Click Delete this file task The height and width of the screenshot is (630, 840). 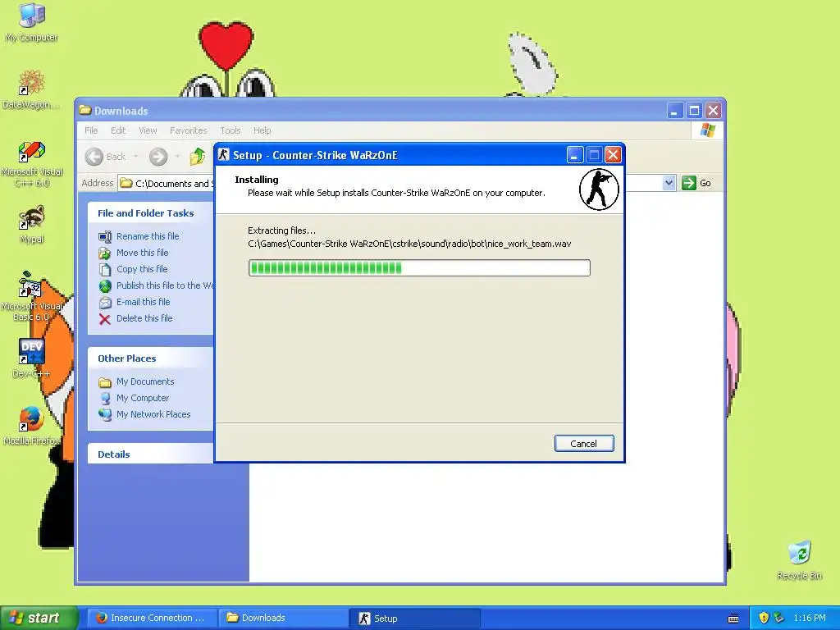point(144,318)
